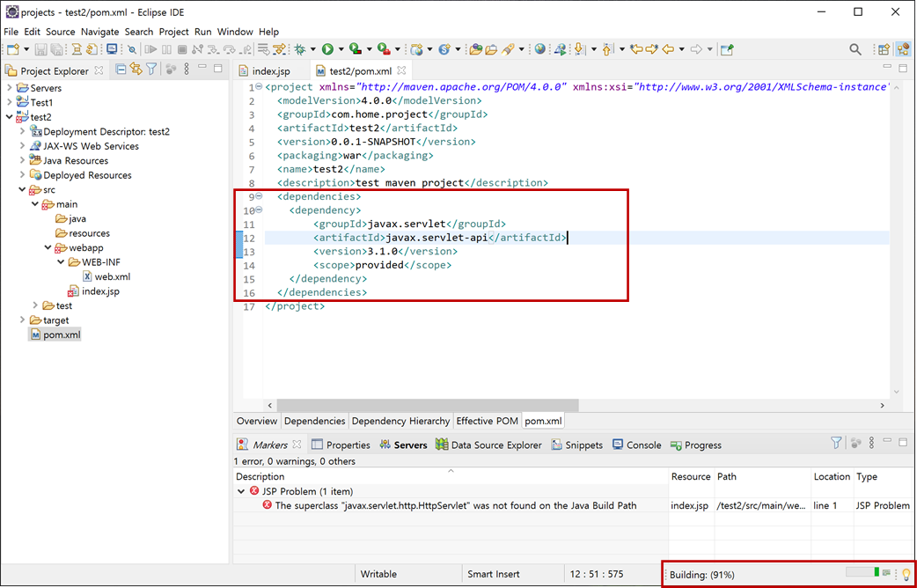This screenshot has height=588, width=917.
Task: Open the Source menu
Action: pyautogui.click(x=60, y=32)
